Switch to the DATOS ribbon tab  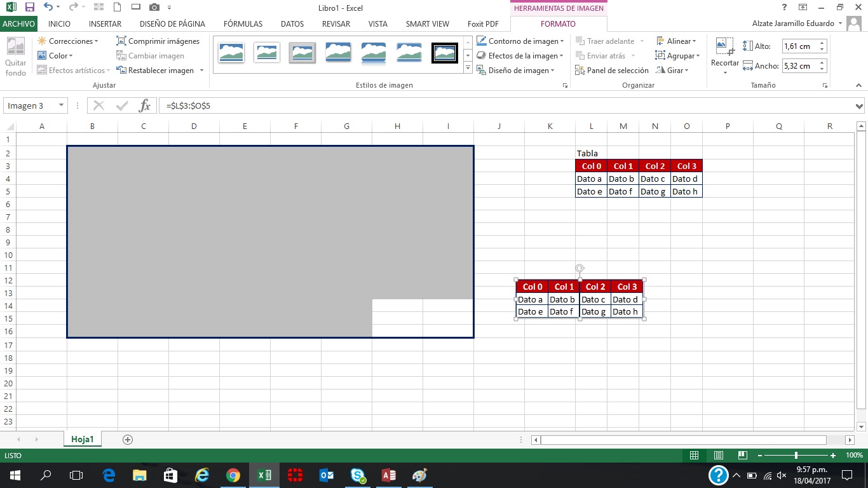pyautogui.click(x=292, y=24)
